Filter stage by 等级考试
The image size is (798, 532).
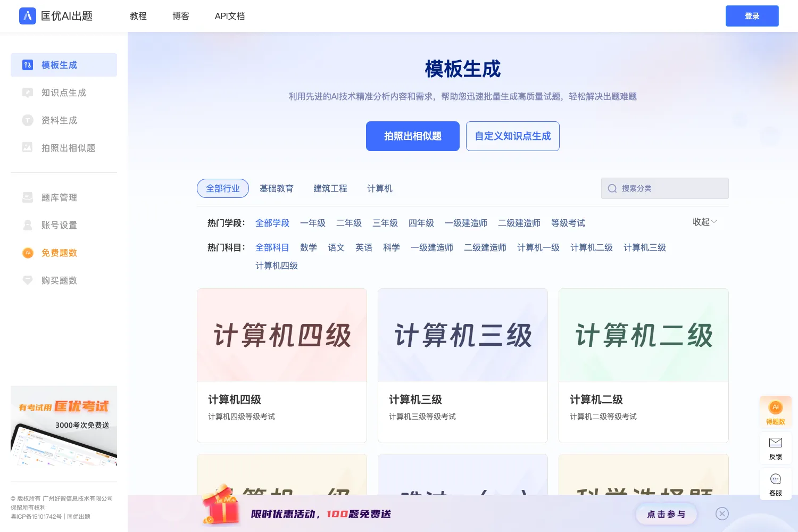(x=568, y=223)
